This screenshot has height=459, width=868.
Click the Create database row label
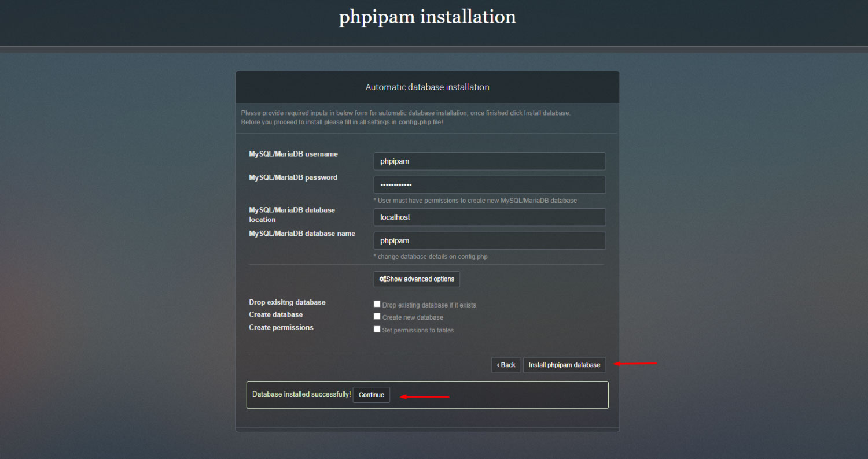pyautogui.click(x=276, y=314)
